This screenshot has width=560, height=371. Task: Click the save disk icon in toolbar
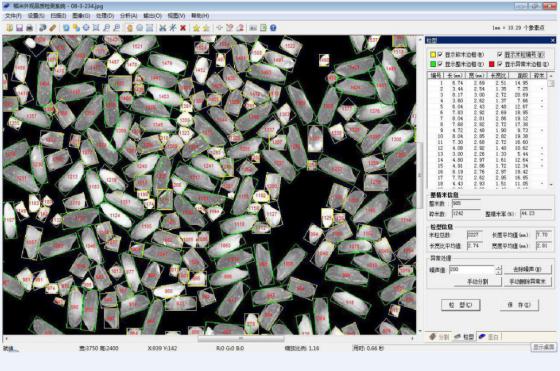pos(20,28)
